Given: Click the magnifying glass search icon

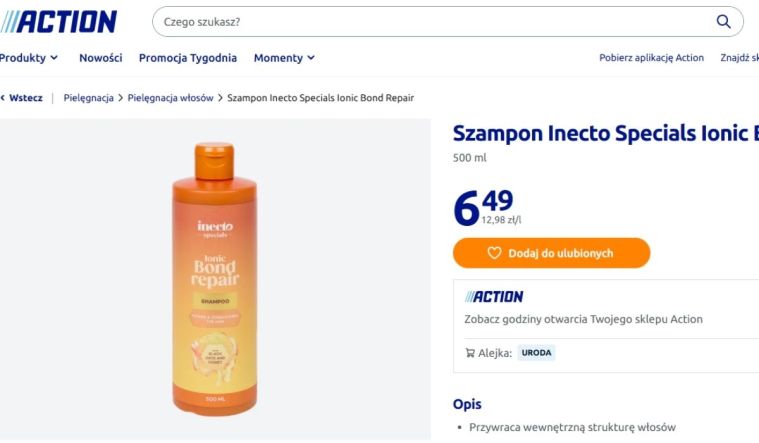Looking at the screenshot, I should tap(723, 22).
